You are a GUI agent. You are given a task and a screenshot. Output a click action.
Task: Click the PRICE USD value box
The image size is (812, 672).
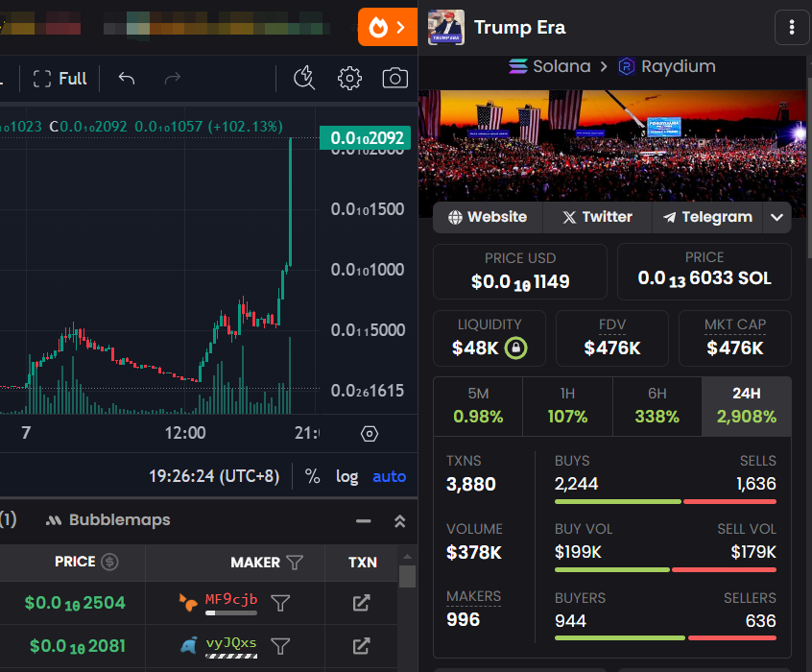(520, 272)
